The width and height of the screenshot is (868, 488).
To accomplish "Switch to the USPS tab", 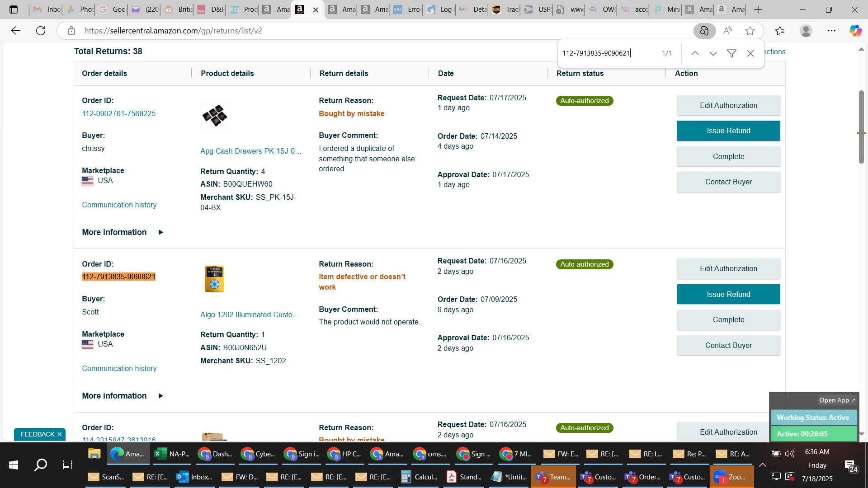I will 537,9.
